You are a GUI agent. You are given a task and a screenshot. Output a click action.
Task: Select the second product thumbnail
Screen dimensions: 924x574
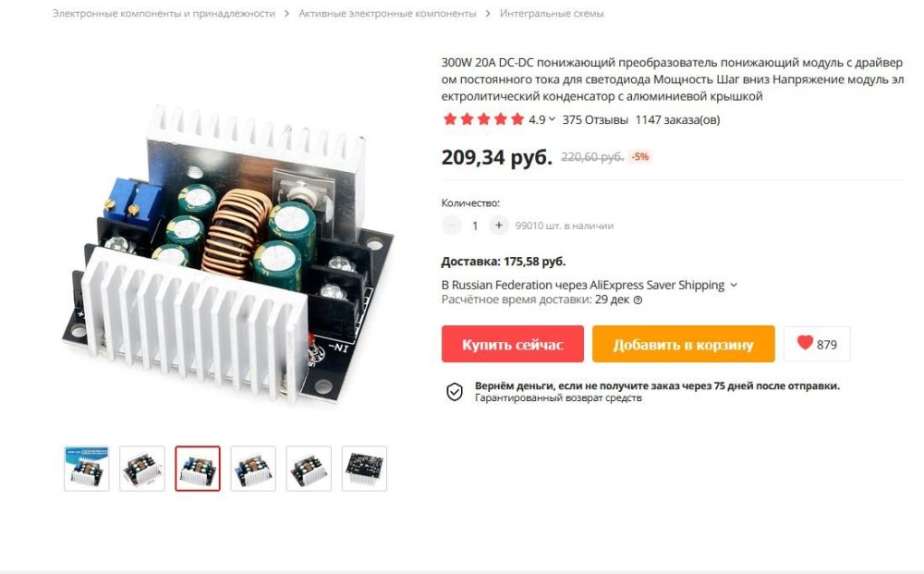142,469
